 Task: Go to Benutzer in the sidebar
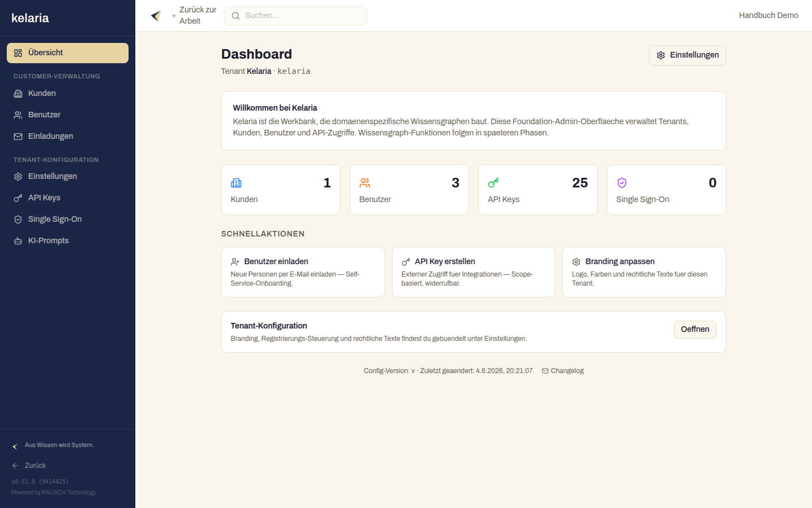click(68, 115)
